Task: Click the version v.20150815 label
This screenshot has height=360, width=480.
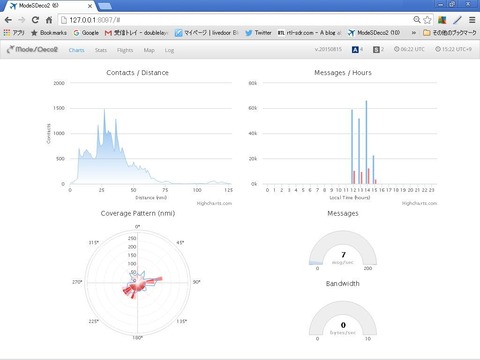Action: point(328,49)
